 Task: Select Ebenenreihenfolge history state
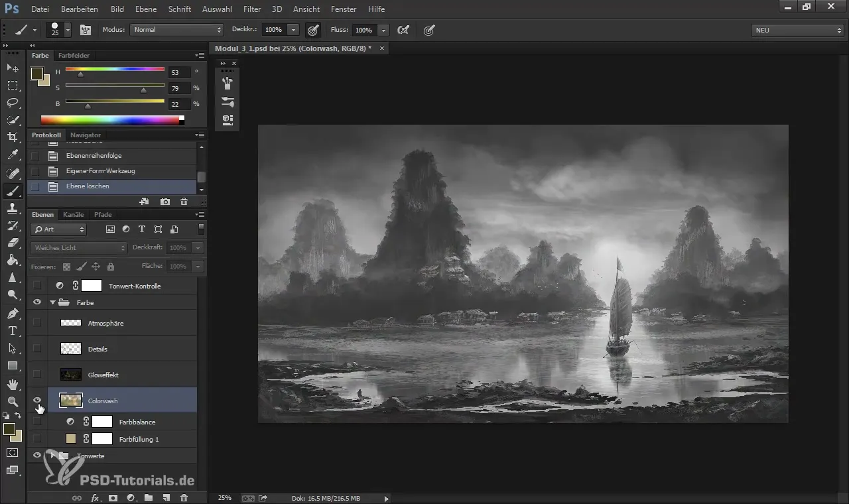tap(113, 156)
